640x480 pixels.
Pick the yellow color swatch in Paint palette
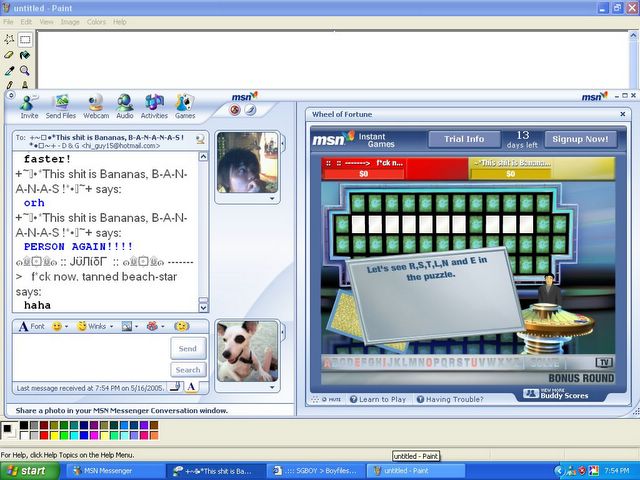click(54, 435)
